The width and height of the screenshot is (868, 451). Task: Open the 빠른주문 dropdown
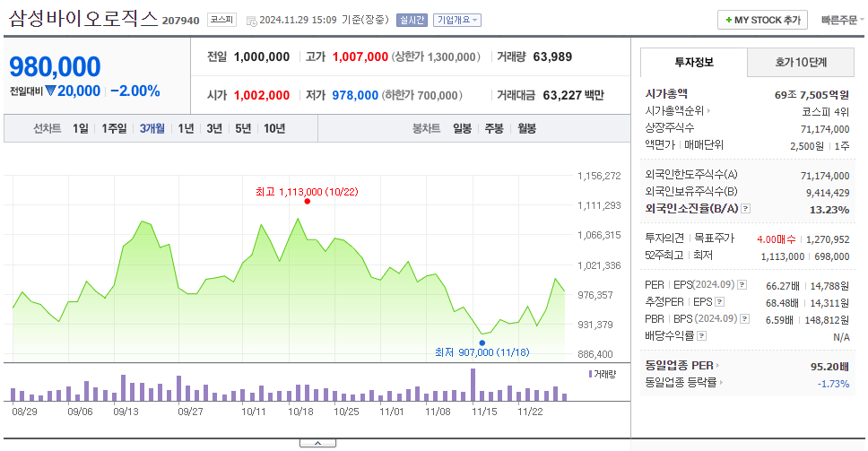842,20
